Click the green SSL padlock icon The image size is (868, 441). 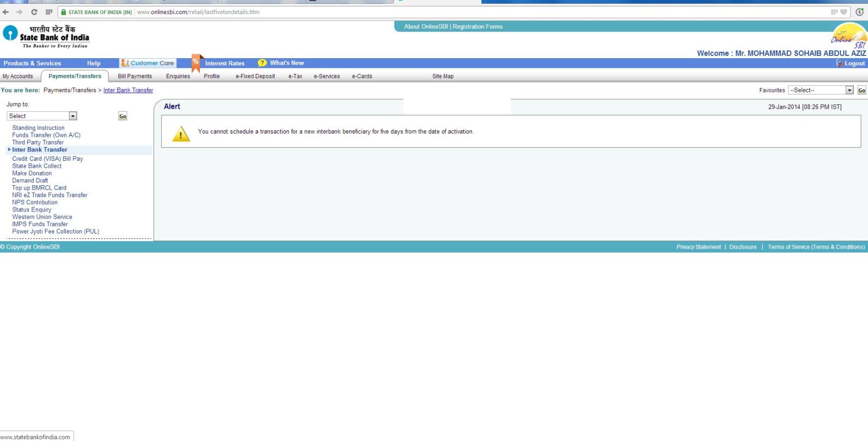click(64, 12)
